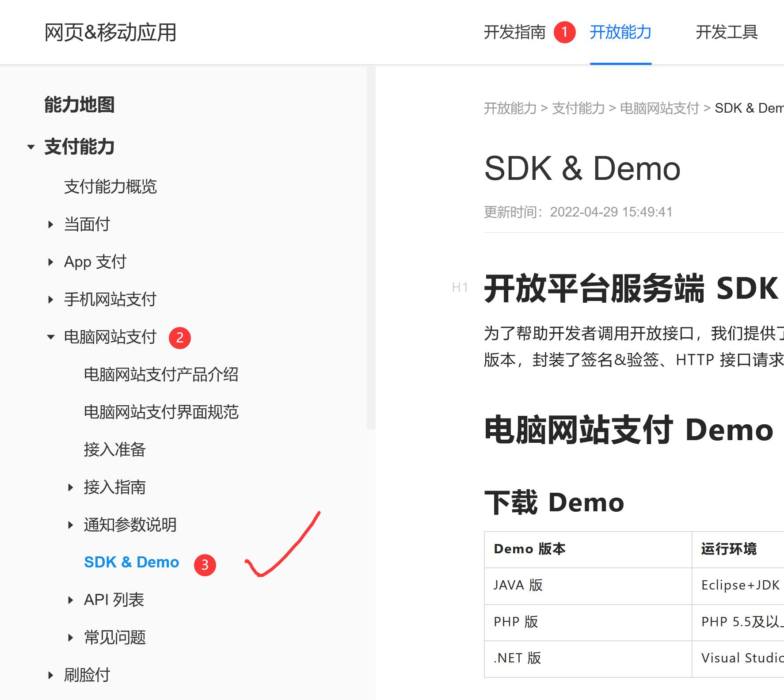This screenshot has height=700, width=784.
Task: Open 支付能力概览 in sidebar
Action: tap(110, 187)
